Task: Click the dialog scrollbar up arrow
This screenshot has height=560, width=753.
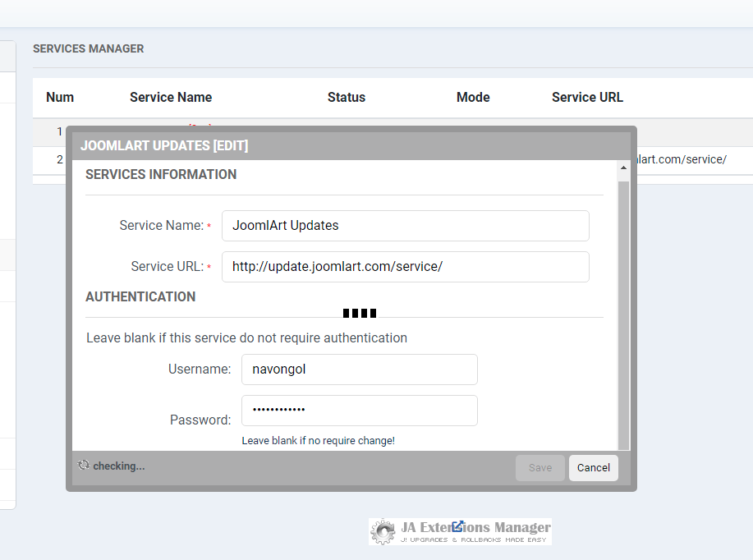Action: [x=623, y=168]
